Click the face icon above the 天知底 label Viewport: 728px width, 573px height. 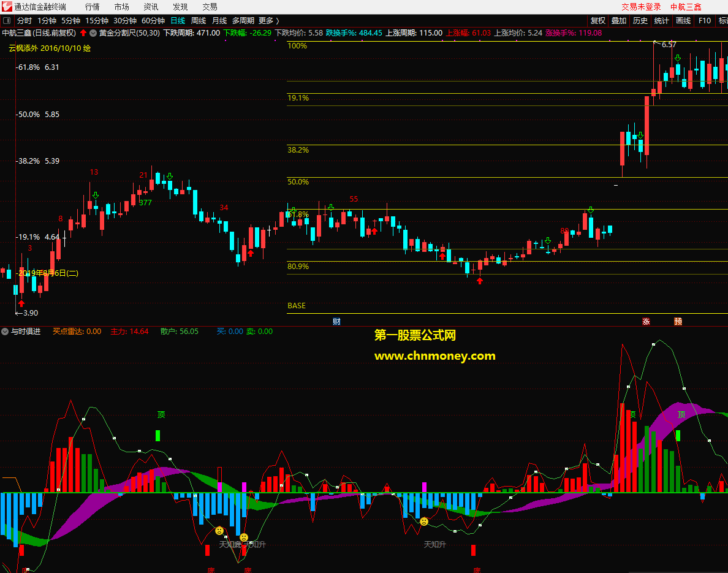click(x=219, y=530)
